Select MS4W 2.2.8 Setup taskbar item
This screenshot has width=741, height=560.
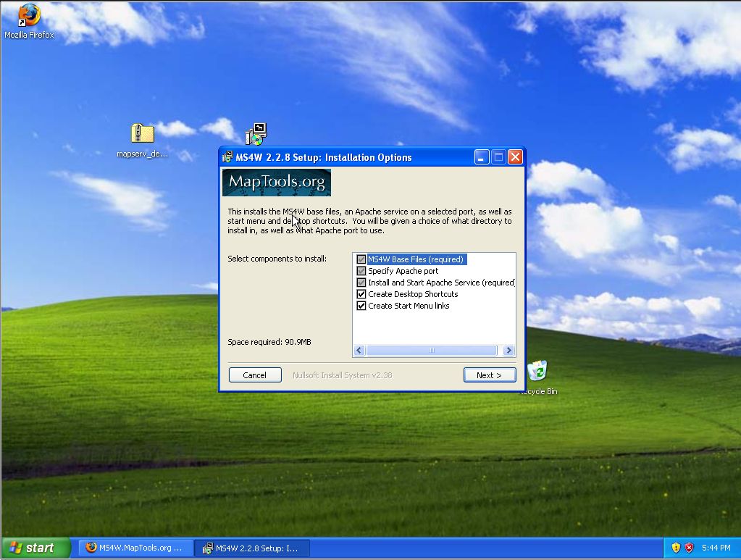coord(252,548)
